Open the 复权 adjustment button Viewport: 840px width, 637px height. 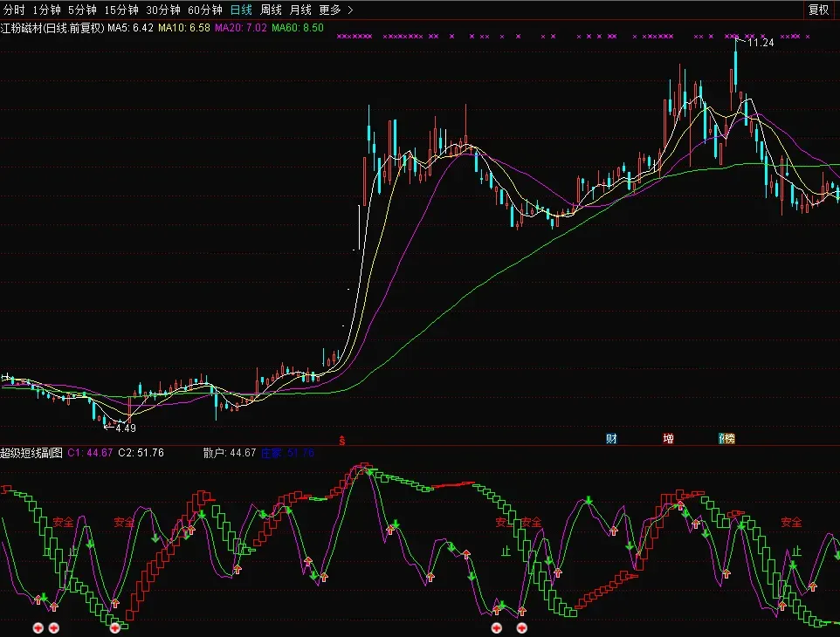click(x=818, y=10)
